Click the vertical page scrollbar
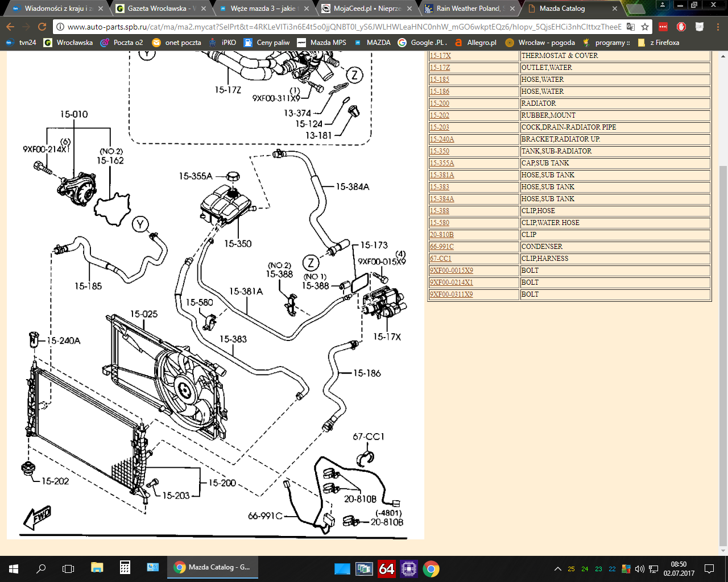The width and height of the screenshot is (728, 582). [x=723, y=341]
